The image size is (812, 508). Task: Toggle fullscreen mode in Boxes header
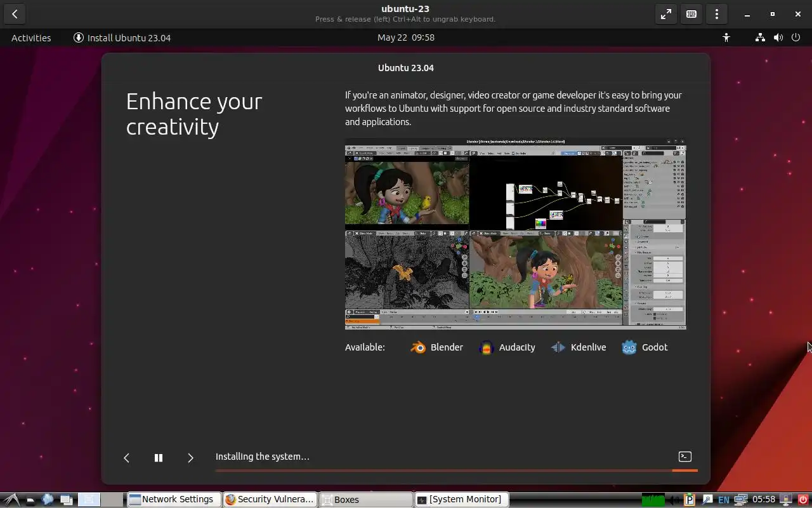(666, 14)
